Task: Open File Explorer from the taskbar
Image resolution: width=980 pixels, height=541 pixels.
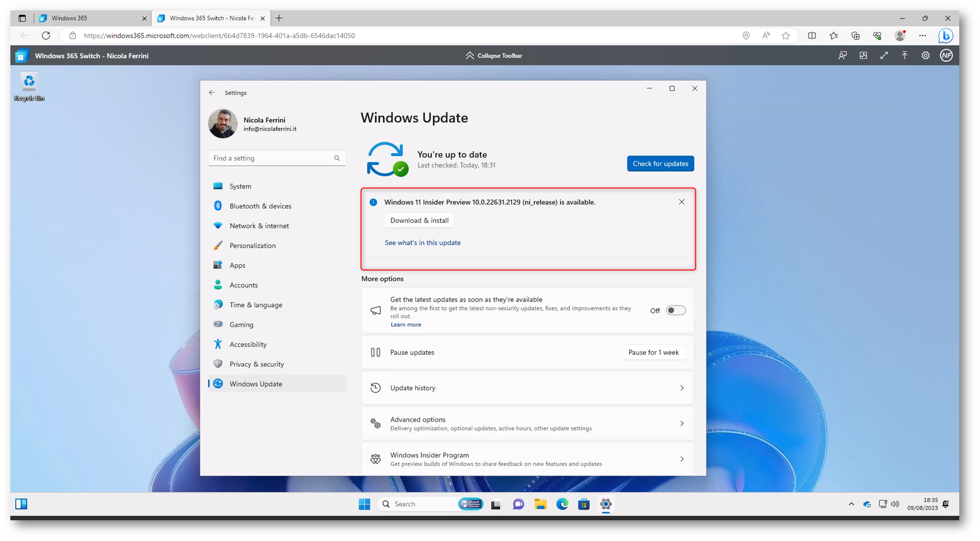Action: coord(540,504)
